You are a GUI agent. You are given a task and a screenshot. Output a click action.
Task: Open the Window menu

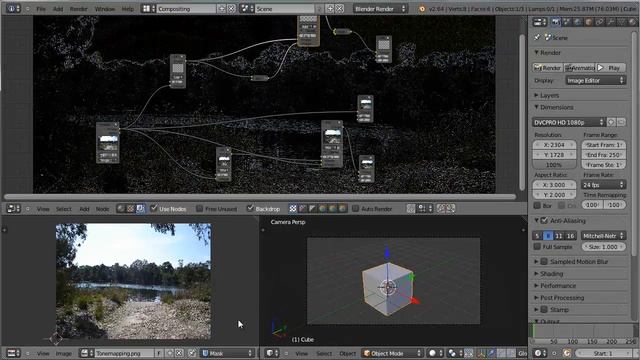(104, 9)
